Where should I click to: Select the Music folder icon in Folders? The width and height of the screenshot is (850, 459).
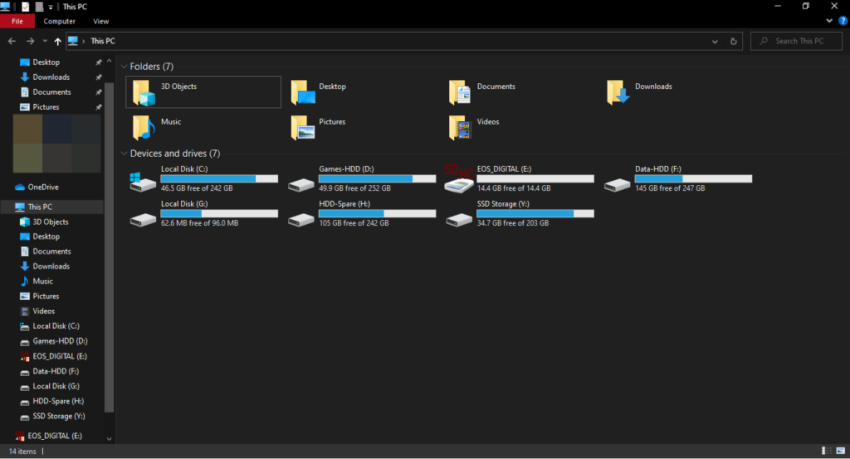pos(143,128)
